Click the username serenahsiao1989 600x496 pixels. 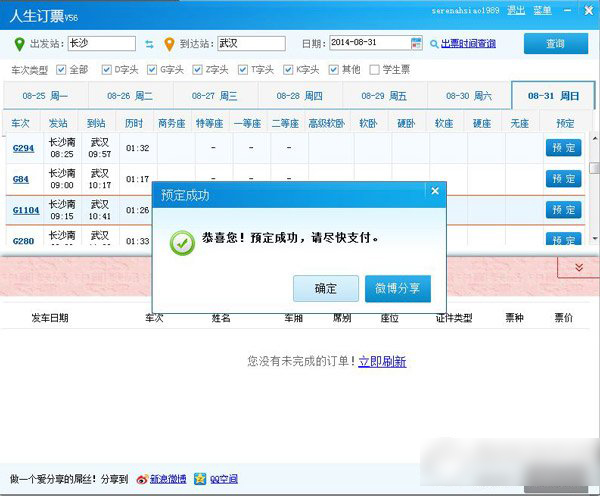pos(465,11)
